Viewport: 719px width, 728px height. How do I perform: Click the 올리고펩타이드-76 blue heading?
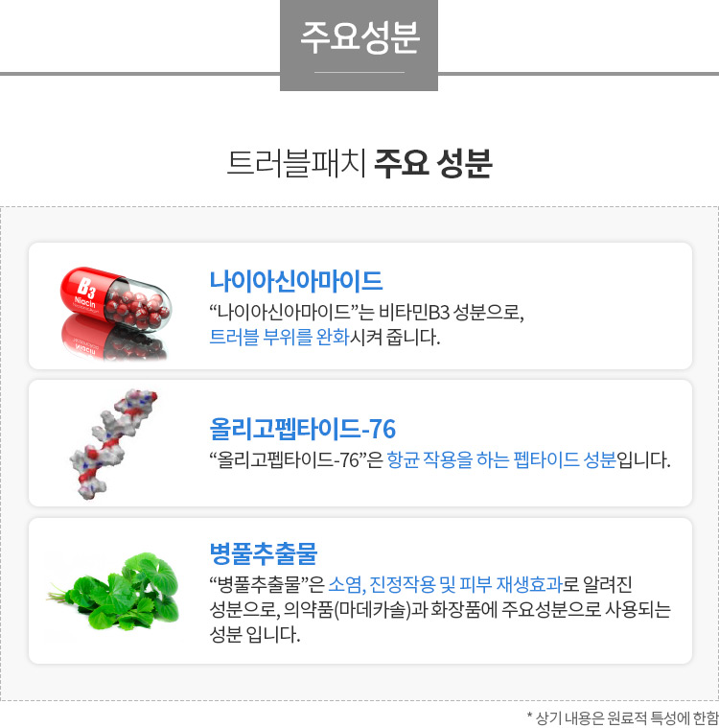(303, 428)
